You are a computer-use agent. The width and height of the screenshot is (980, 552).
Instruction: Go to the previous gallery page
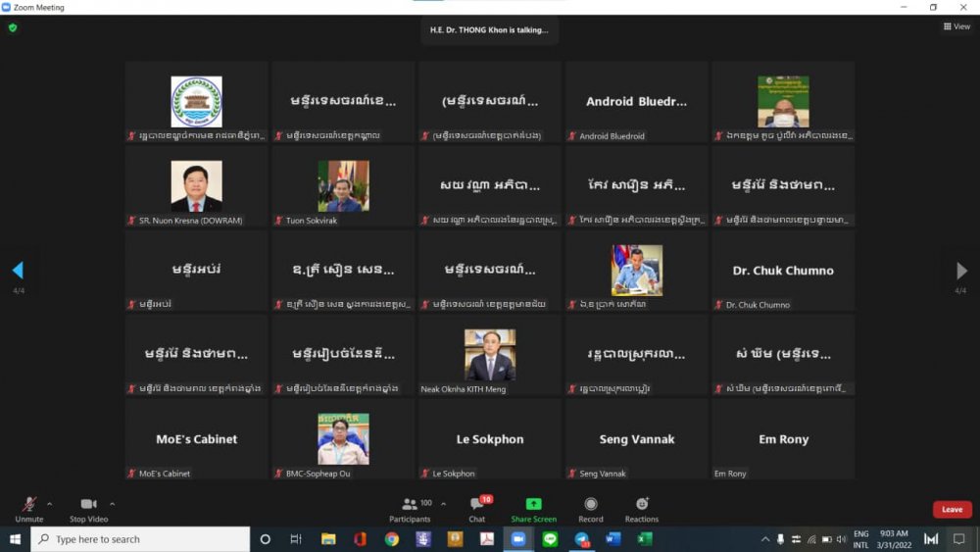coord(17,271)
